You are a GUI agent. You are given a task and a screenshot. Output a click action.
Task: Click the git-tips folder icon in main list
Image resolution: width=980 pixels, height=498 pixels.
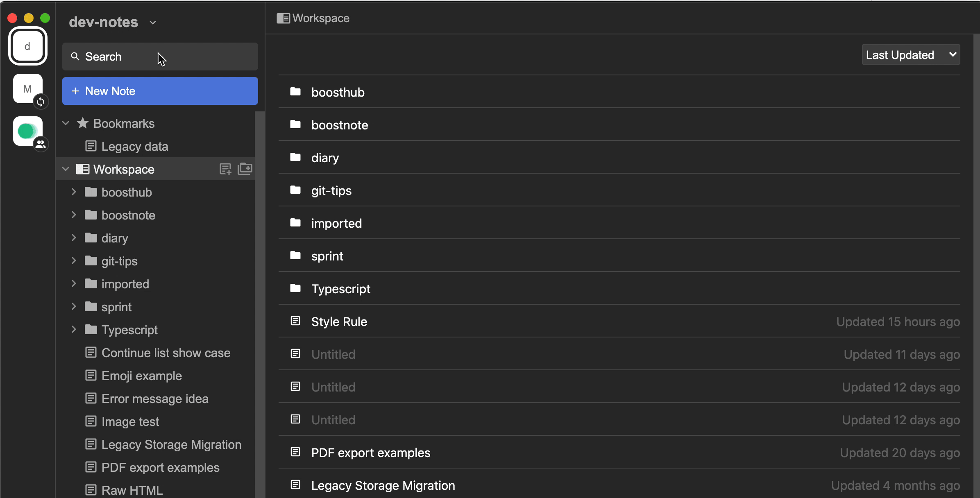pos(295,190)
